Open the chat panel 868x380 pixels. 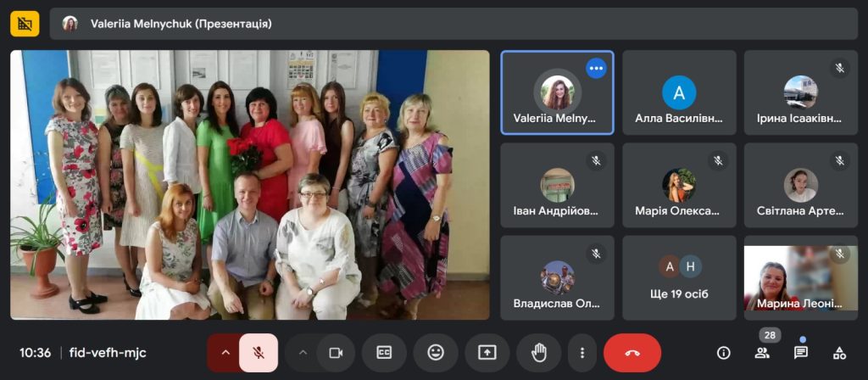click(800, 353)
